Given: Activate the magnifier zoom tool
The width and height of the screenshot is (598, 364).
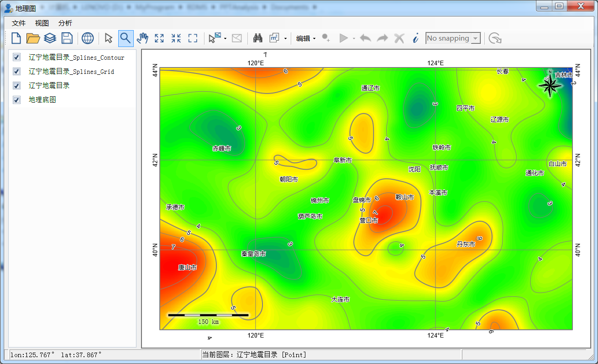Looking at the screenshot, I should coord(126,38).
